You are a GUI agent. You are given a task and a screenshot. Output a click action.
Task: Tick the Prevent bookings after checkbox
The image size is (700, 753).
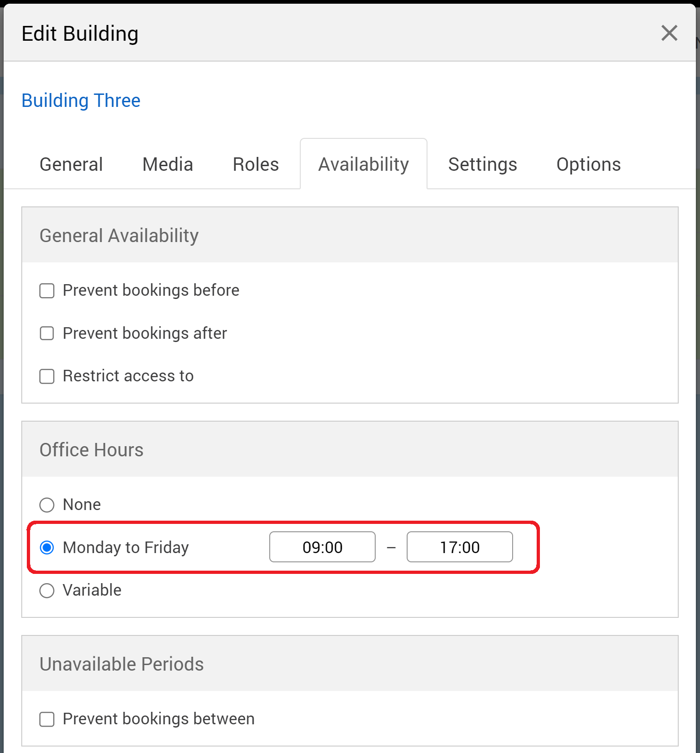[x=47, y=333]
